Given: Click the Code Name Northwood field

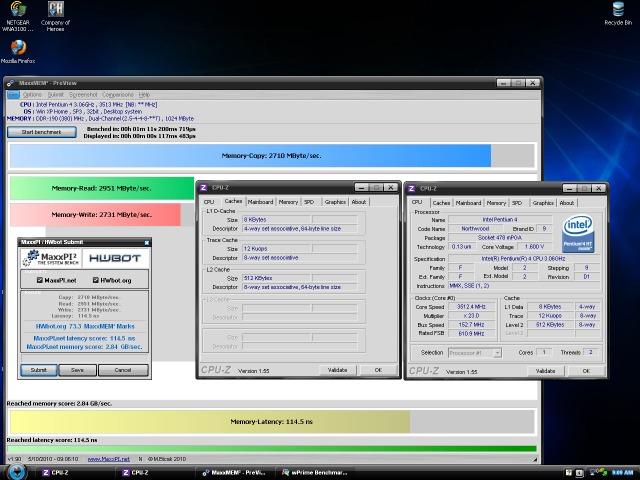Looking at the screenshot, I should coord(475,229).
